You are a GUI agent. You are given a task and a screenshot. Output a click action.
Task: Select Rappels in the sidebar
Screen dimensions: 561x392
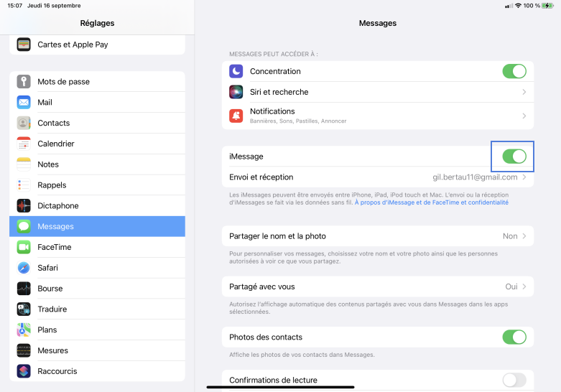pos(97,185)
